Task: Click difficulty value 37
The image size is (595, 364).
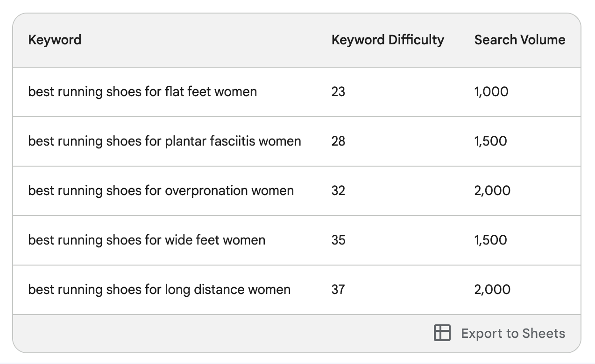Action: tap(338, 289)
